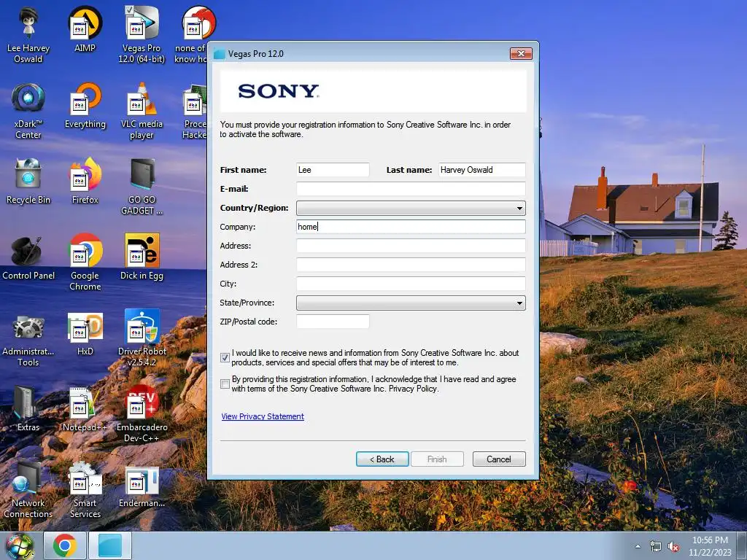Select the Enderman desktop icon

tap(142, 485)
